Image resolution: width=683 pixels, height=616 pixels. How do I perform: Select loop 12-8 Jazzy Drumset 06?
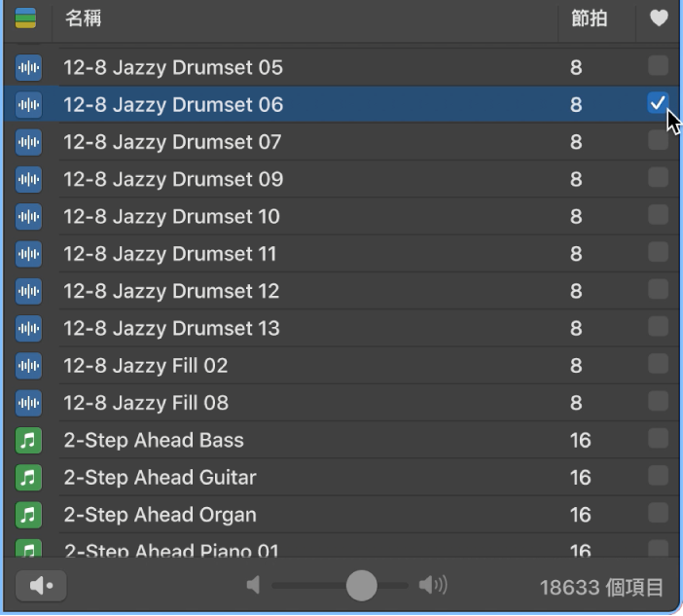click(341, 104)
